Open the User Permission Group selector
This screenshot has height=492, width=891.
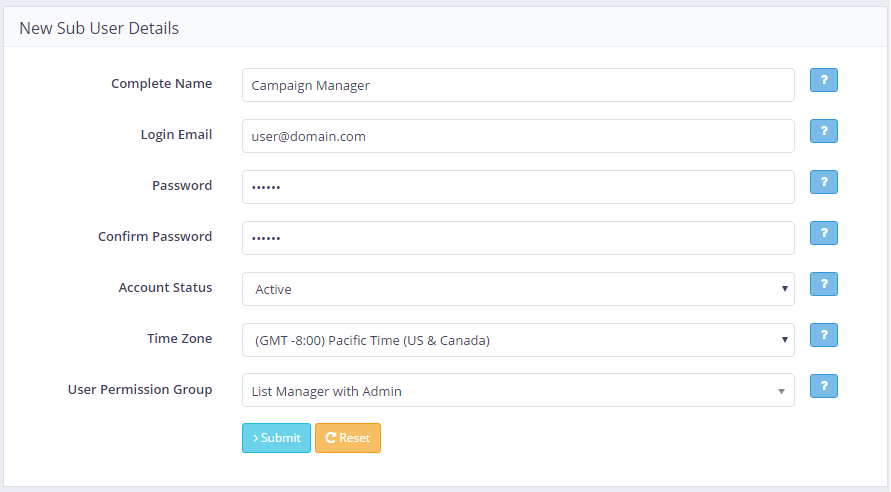pos(518,391)
